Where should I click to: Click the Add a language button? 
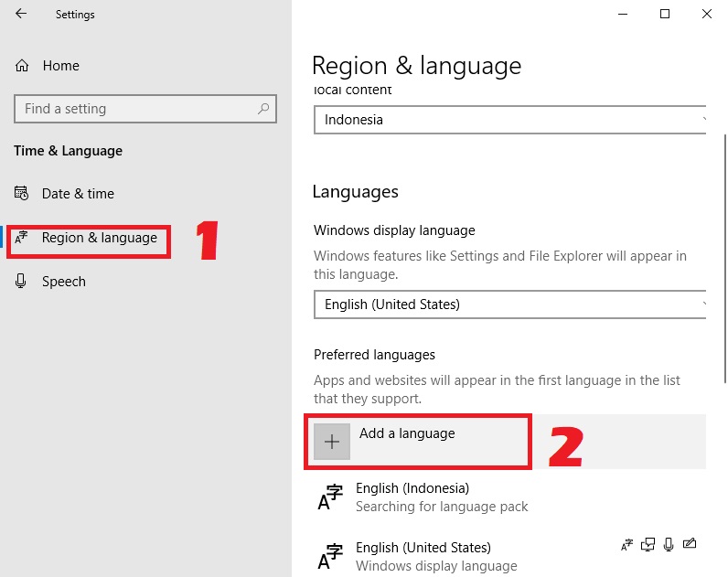pos(407,434)
